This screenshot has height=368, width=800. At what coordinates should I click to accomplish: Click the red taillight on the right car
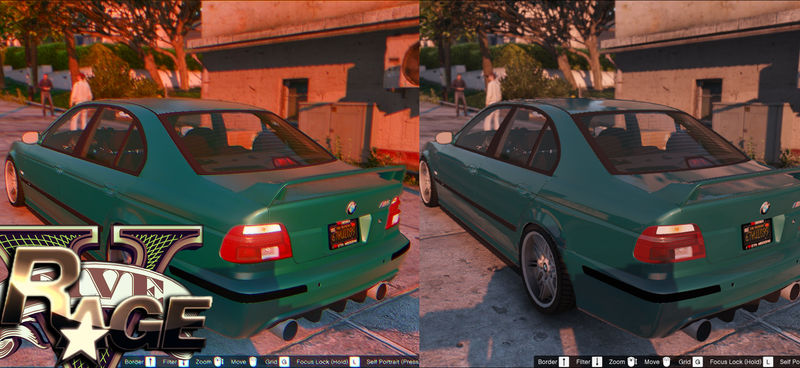click(669, 243)
